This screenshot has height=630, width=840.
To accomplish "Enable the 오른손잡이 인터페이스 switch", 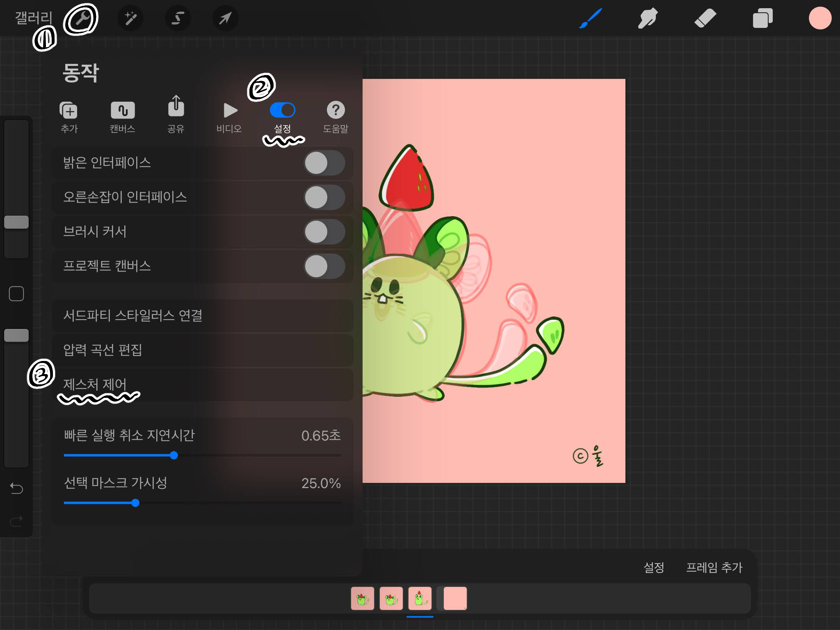I will [x=324, y=197].
